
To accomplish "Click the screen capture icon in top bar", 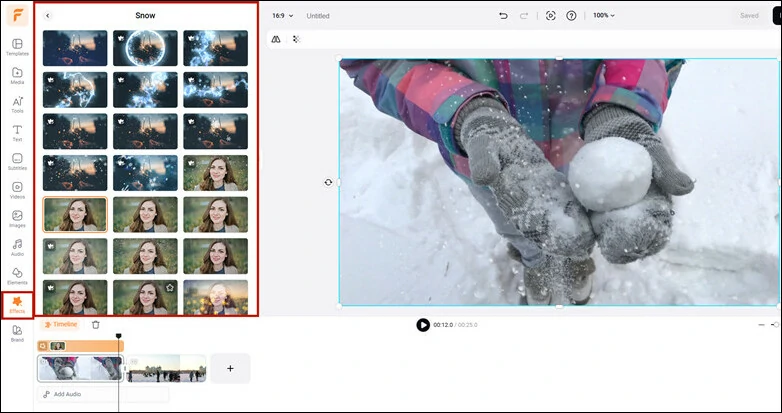I will pyautogui.click(x=550, y=15).
